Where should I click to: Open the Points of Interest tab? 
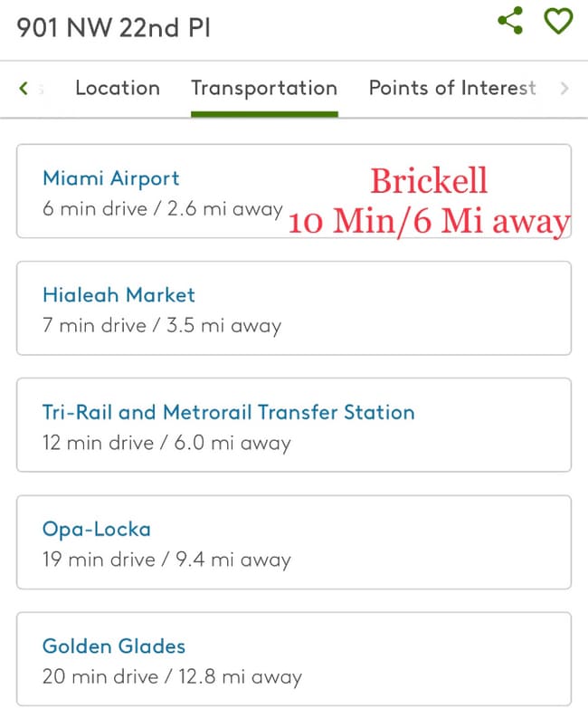pos(452,88)
